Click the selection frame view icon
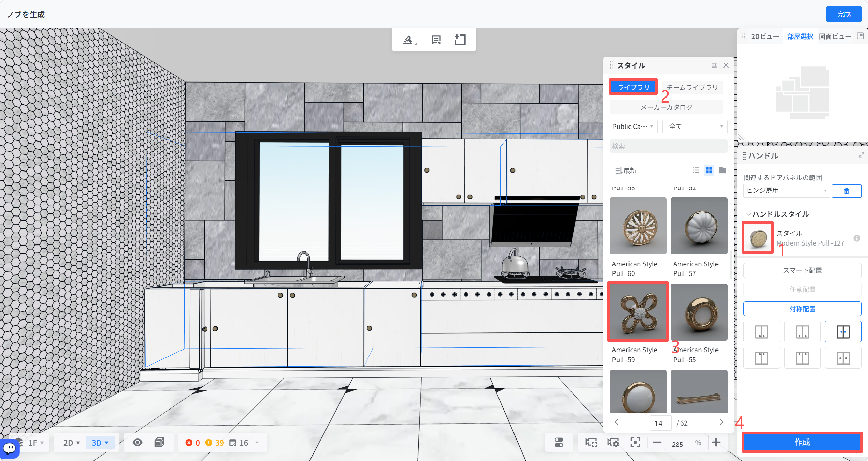Image resolution: width=868 pixels, height=461 pixels. [591, 443]
